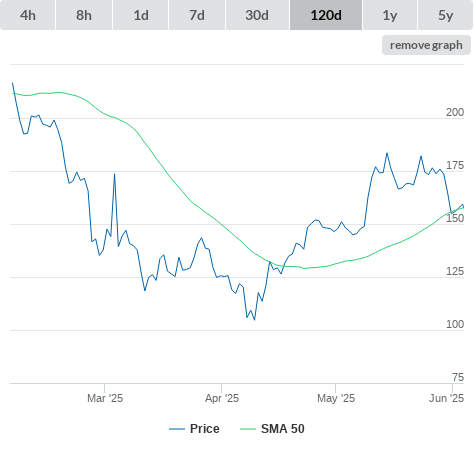The height and width of the screenshot is (455, 474).
Task: Click the April price low point near 100
Action: (x=255, y=320)
